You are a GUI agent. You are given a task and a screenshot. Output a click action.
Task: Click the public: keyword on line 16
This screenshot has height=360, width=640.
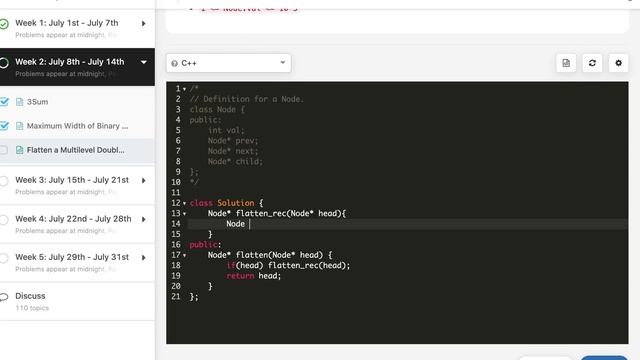205,244
